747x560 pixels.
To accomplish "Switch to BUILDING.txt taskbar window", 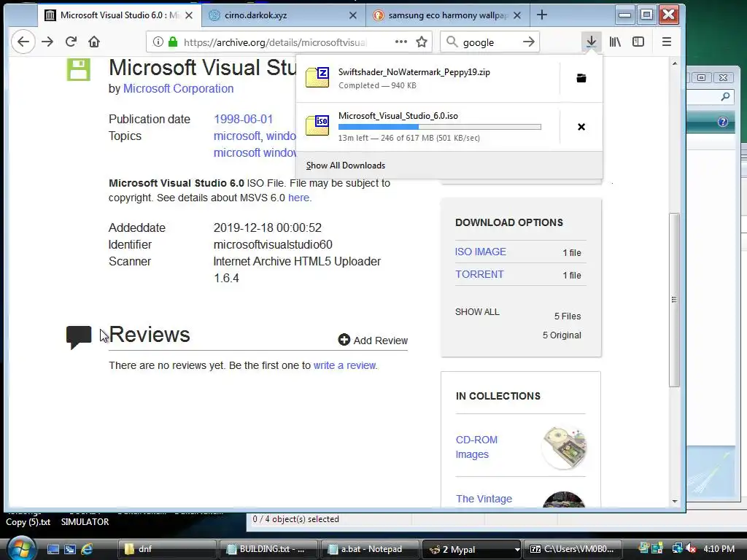I will pyautogui.click(x=270, y=549).
